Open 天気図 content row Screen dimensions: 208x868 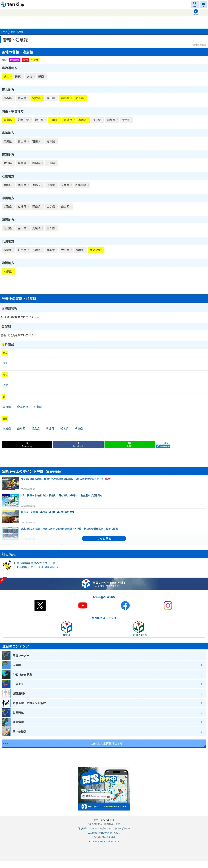(x=104, y=665)
